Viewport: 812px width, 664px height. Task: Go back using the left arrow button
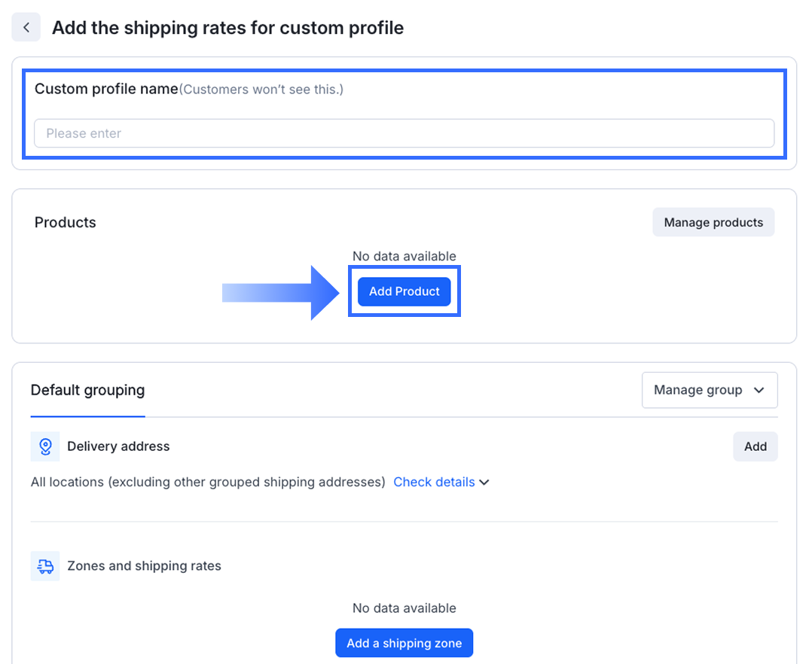pos(26,28)
